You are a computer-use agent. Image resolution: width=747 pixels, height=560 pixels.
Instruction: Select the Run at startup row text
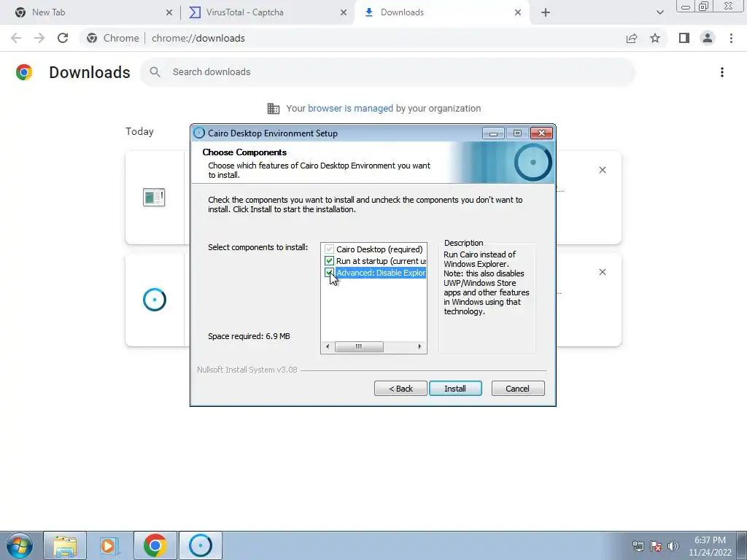pos(381,261)
